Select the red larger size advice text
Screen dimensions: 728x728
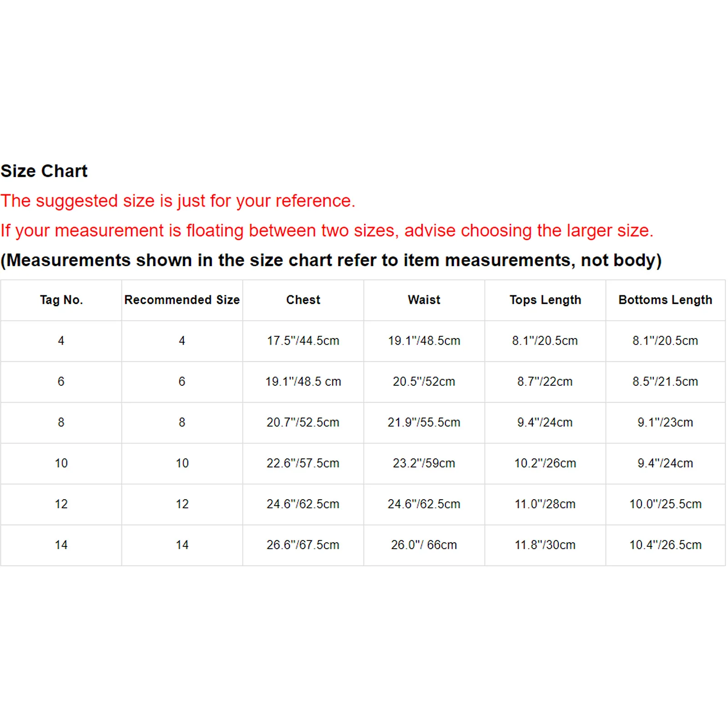click(x=327, y=231)
